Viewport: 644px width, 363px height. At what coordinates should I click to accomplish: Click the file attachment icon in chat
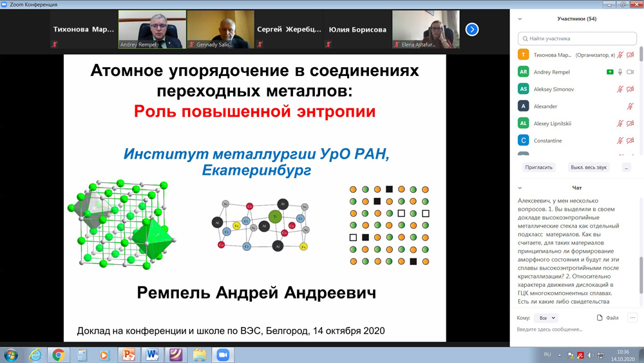point(600,318)
